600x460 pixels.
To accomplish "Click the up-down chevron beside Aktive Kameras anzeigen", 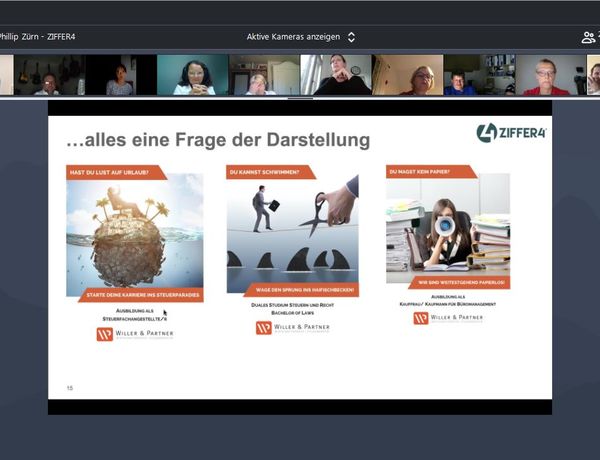I will (x=351, y=37).
